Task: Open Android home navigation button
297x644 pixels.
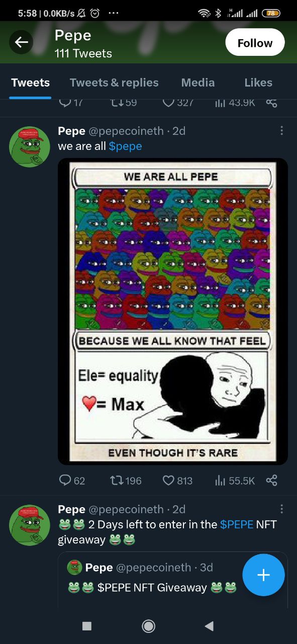Action: coord(148,626)
